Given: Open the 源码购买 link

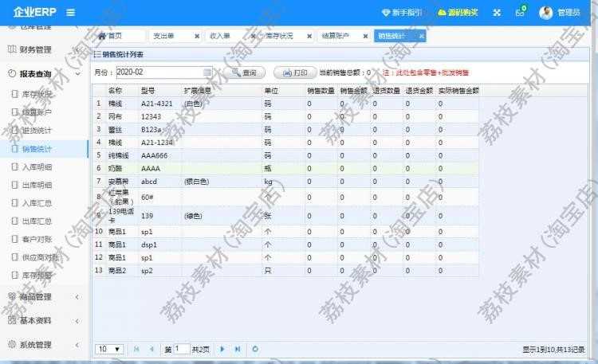Looking at the screenshot, I should coord(458,13).
